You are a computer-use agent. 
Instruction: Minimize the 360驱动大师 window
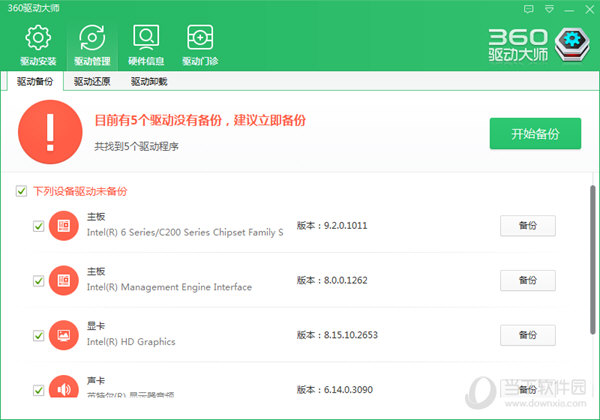coord(569,9)
